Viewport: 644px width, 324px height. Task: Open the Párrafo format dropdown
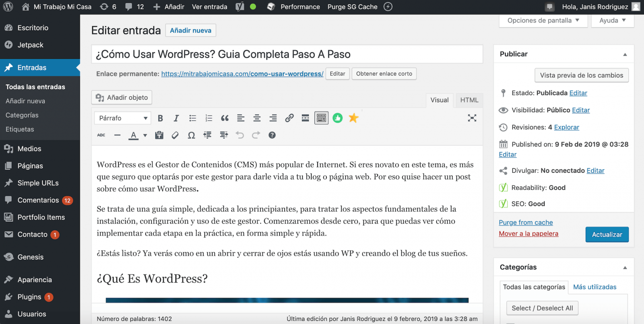click(x=123, y=118)
